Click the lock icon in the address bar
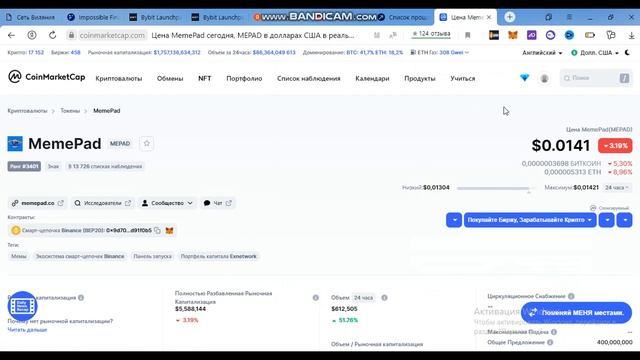The image size is (640, 360). pyautogui.click(x=71, y=36)
